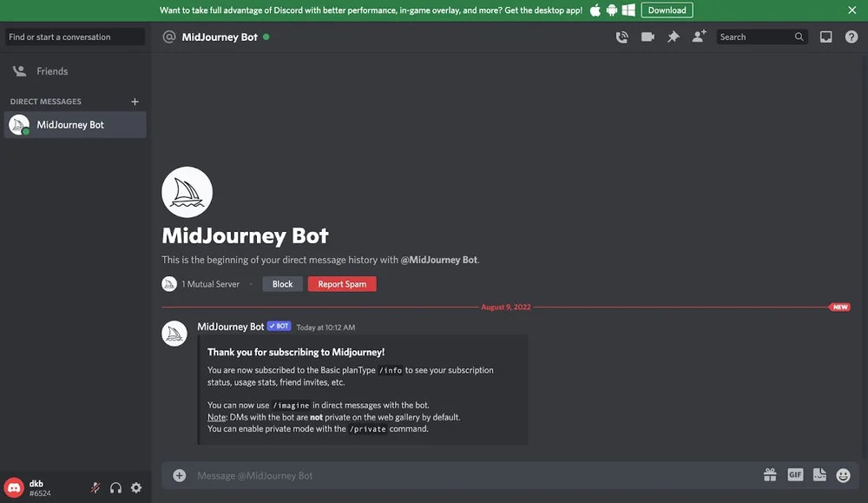Screen dimensions: 868x503
Task: Open the help icon
Action: point(852,37)
